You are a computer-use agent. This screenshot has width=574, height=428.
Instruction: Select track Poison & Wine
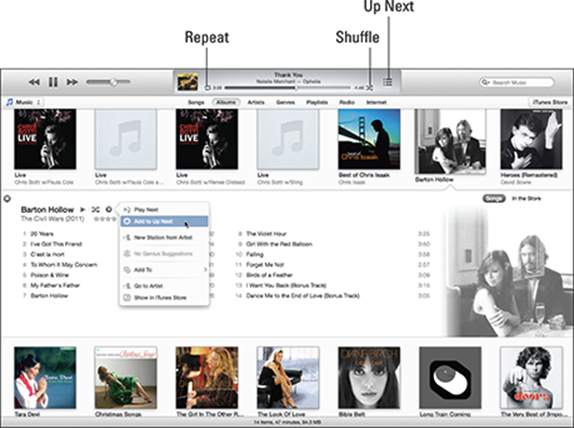click(x=49, y=275)
